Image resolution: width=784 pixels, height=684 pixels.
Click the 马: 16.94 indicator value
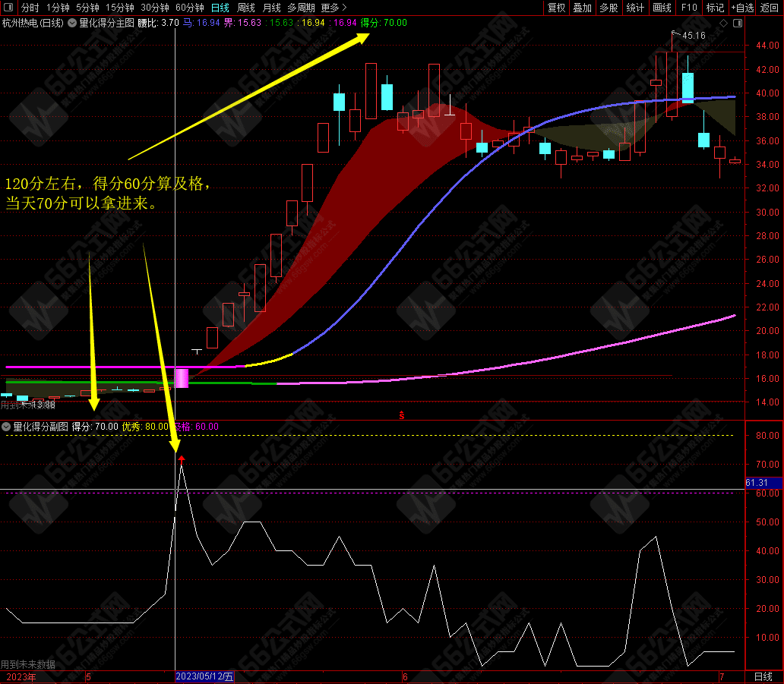pos(201,23)
